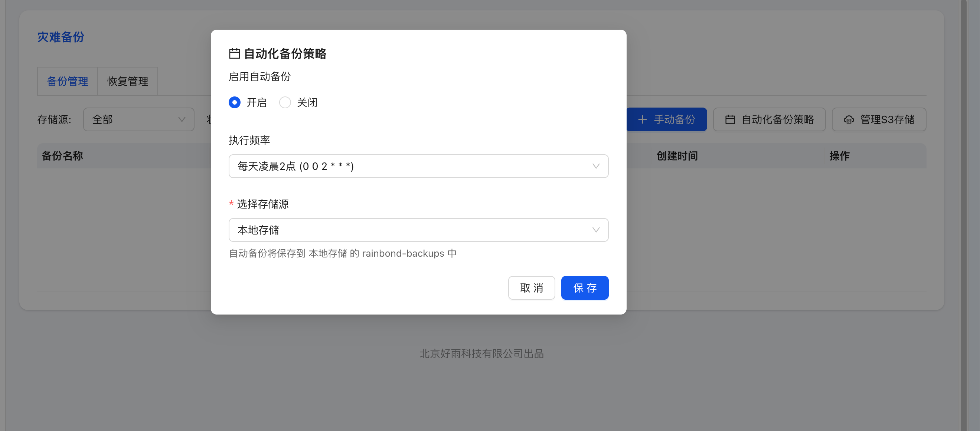
Task: Expand the 全部 storage source filter
Action: pyautogui.click(x=138, y=119)
